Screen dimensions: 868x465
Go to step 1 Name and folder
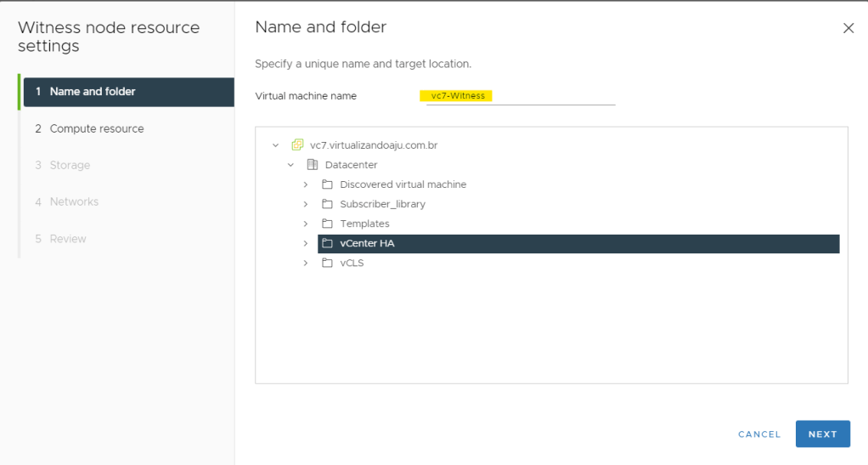click(127, 92)
